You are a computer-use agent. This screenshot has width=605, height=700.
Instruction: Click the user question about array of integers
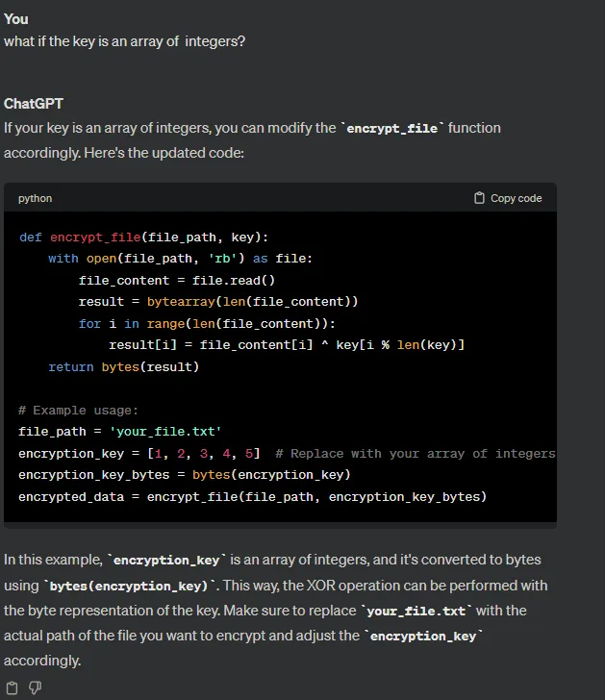(125, 41)
